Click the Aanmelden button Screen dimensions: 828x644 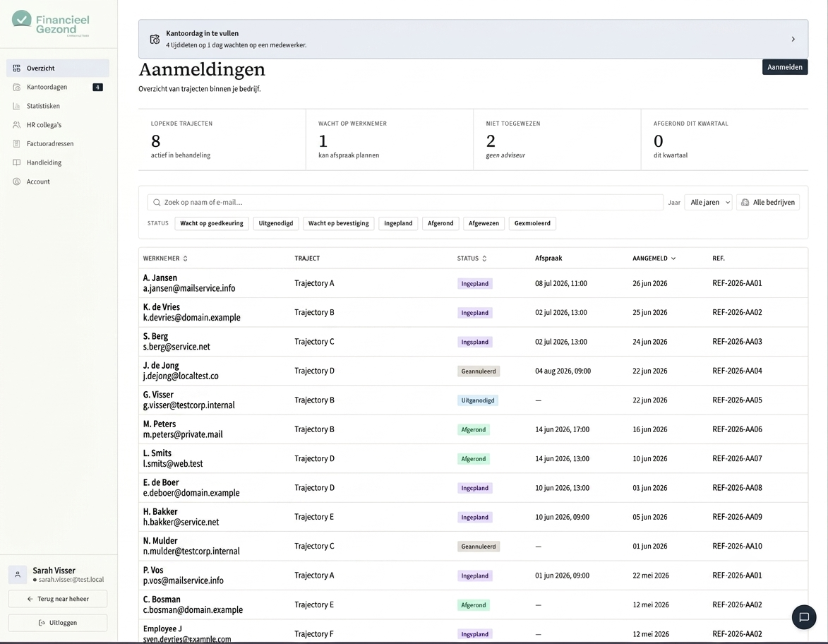pos(785,67)
